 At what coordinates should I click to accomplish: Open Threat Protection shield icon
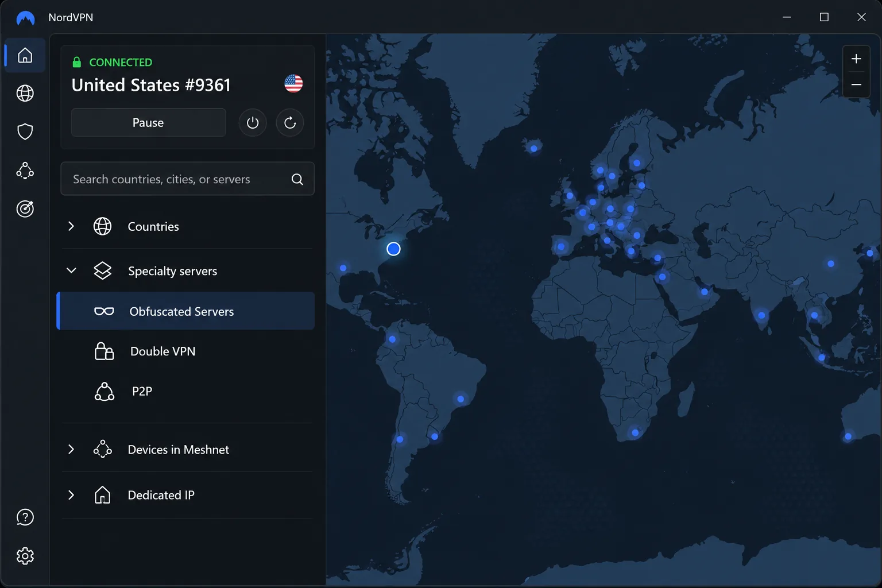pos(25,131)
